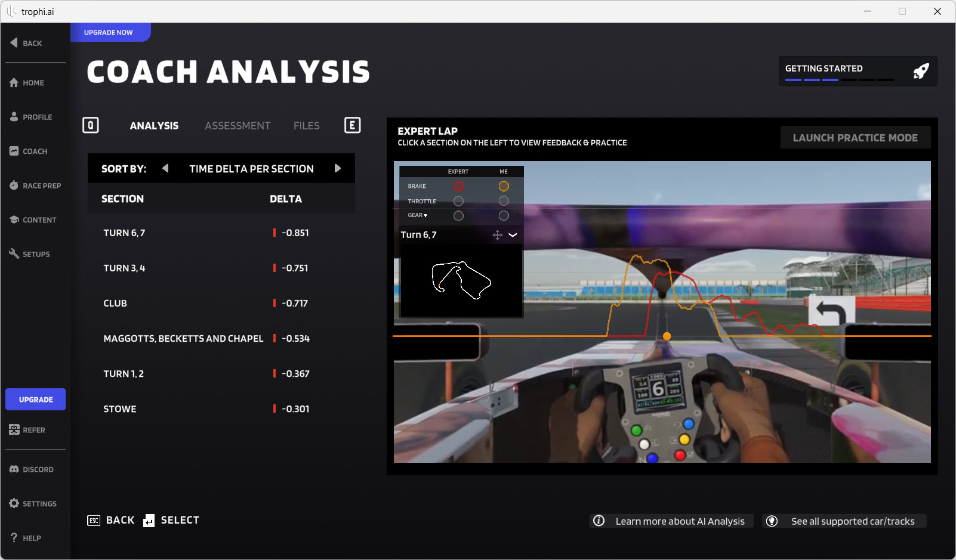Image resolution: width=956 pixels, height=560 pixels.
Task: Toggle the Me throttle telemetry trace
Action: pos(504,201)
